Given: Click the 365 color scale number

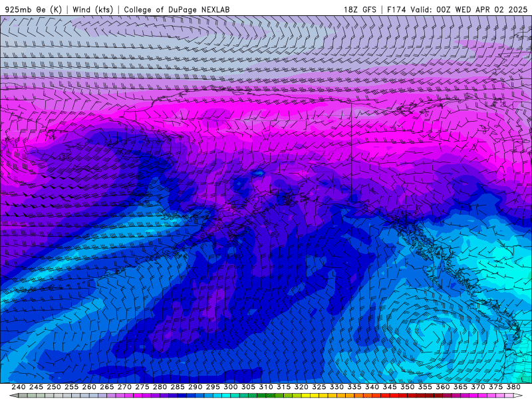Looking at the screenshot, I should pos(460,387).
